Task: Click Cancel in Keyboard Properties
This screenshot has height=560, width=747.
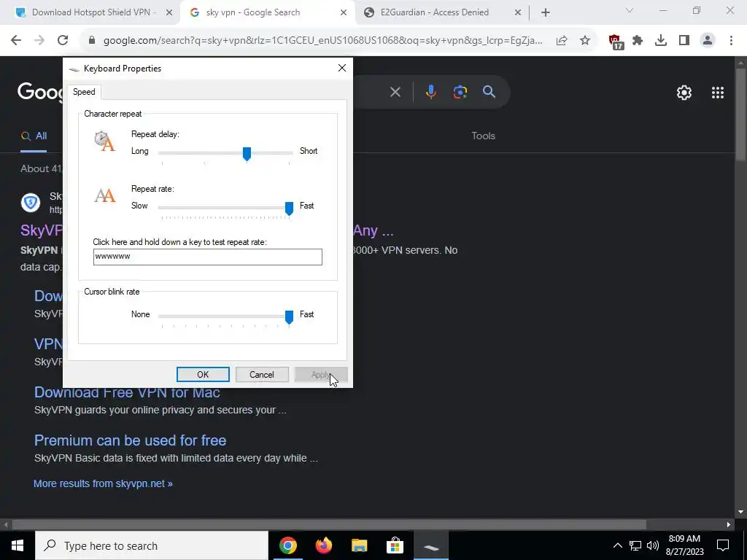Action: click(x=262, y=374)
